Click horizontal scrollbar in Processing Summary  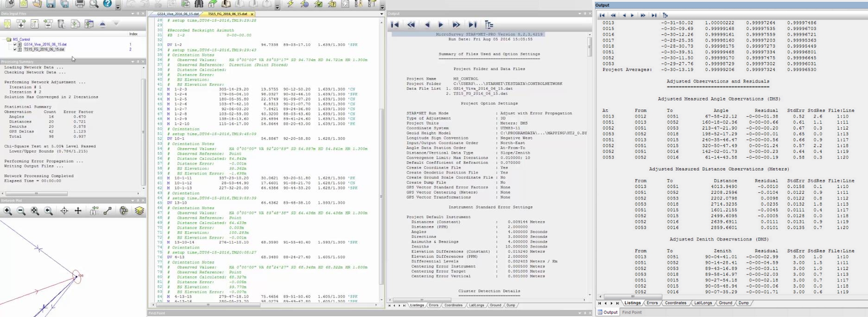click(36, 193)
